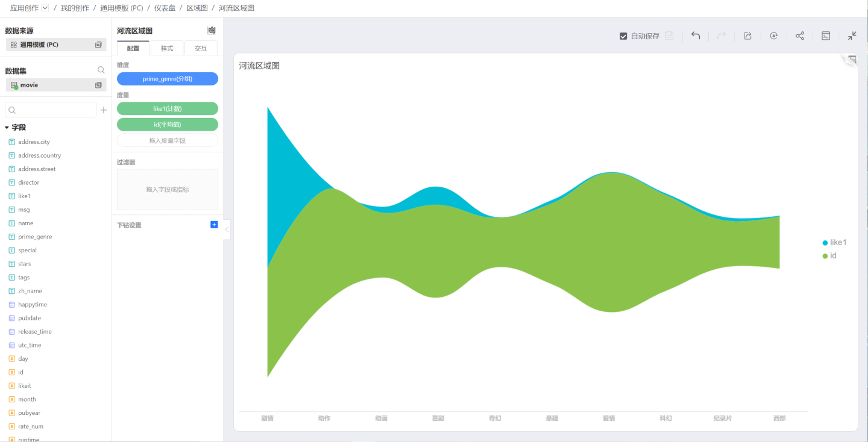Toggle the 自动保存 checkbox

[x=624, y=36]
